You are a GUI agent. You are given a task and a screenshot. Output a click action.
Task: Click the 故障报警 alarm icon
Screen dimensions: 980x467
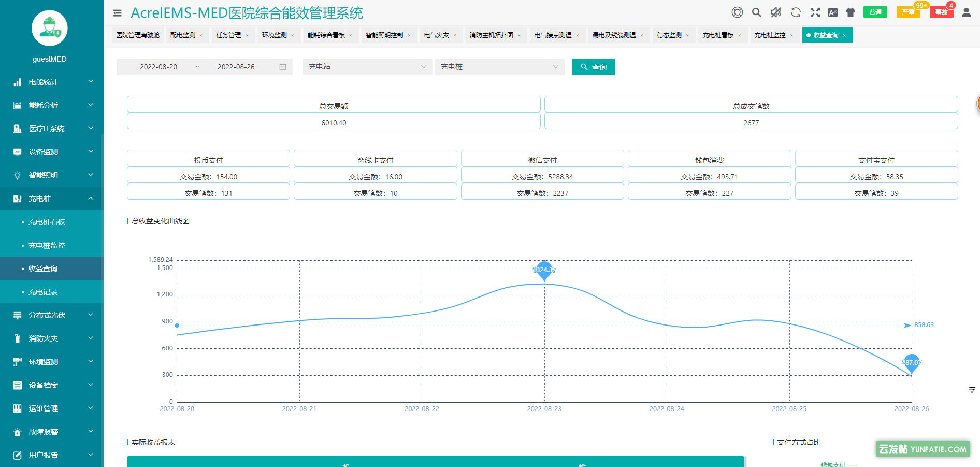pyautogui.click(x=17, y=432)
